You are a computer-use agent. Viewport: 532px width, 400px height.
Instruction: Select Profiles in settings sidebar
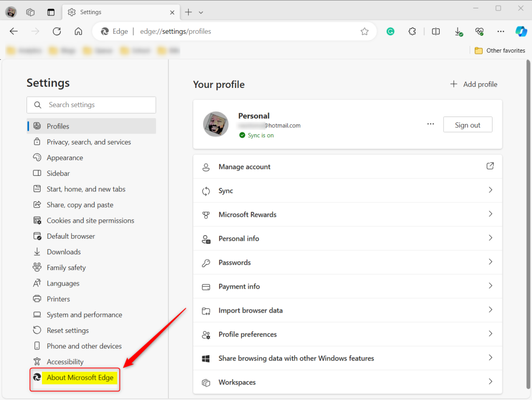(91, 126)
